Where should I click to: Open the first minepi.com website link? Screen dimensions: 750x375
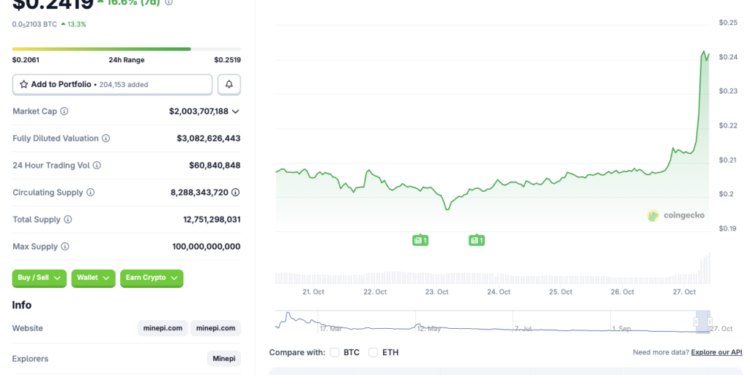[x=163, y=328]
